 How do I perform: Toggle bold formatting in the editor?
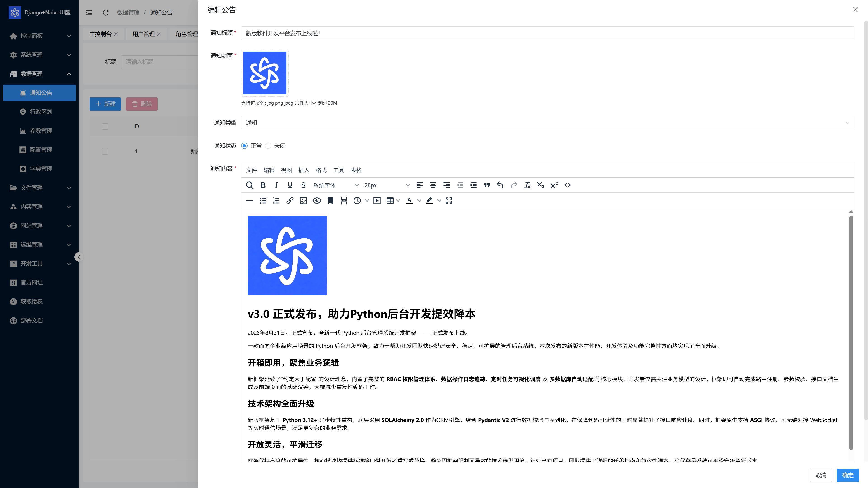tap(263, 185)
